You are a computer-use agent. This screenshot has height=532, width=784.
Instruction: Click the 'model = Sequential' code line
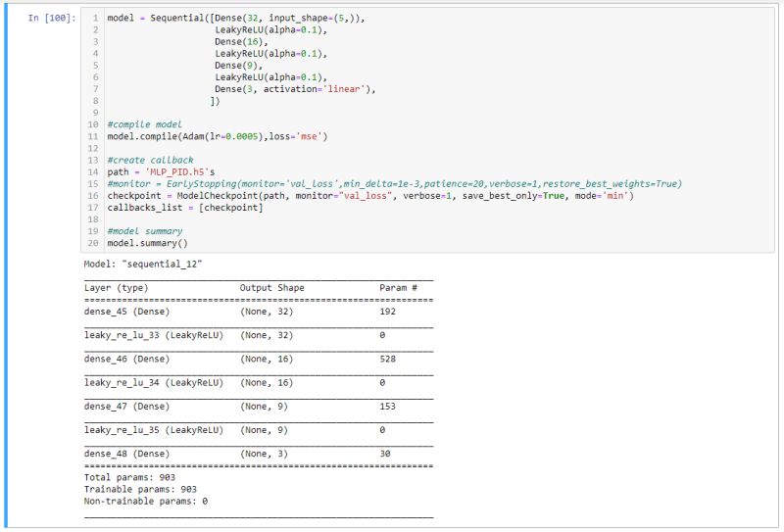(x=236, y=18)
